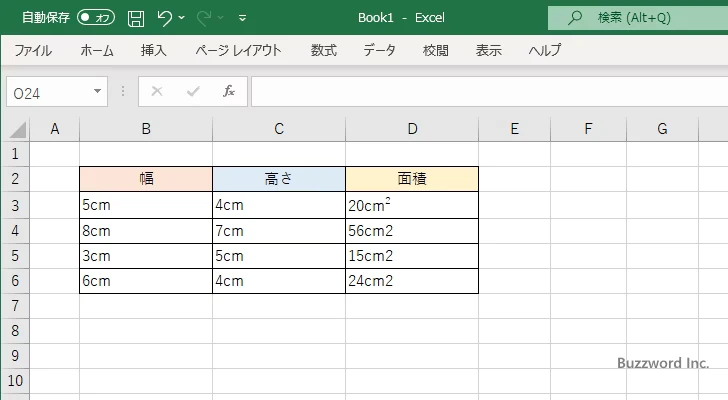Select cell containing 4cm in row 3
This screenshot has height=400, width=728.
click(279, 205)
